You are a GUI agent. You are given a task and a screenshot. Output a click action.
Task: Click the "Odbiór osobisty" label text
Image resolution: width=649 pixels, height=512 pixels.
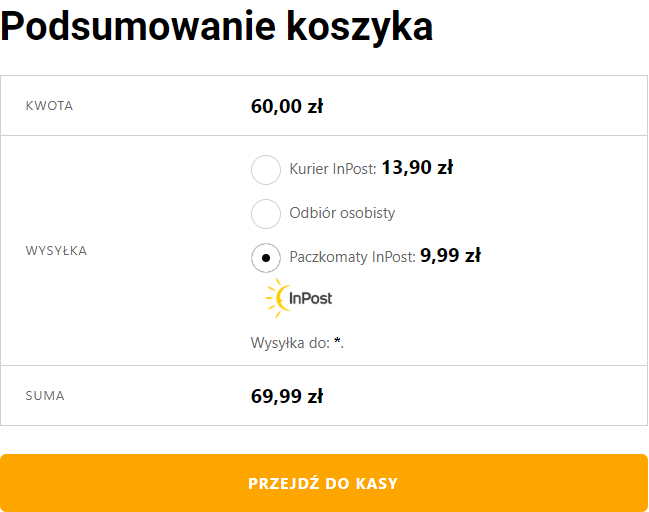tap(342, 213)
